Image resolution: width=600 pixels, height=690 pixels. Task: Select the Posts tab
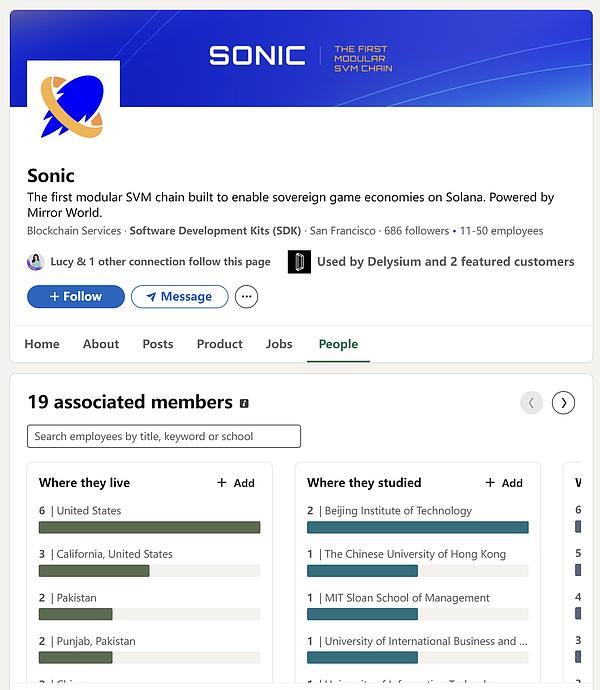pos(158,344)
